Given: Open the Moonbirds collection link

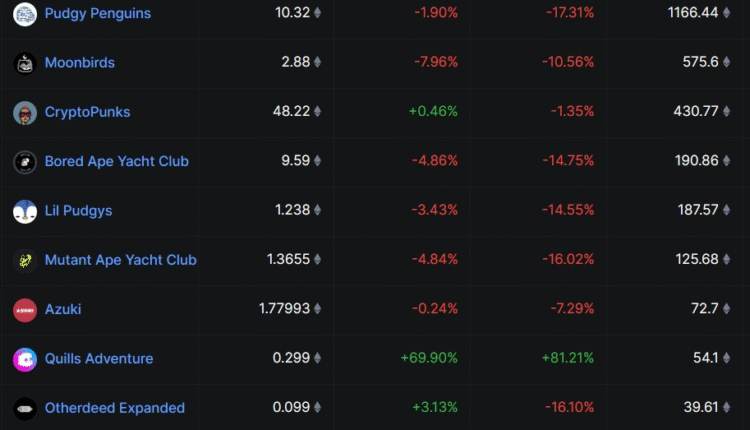Looking at the screenshot, I should pyautogui.click(x=80, y=63).
